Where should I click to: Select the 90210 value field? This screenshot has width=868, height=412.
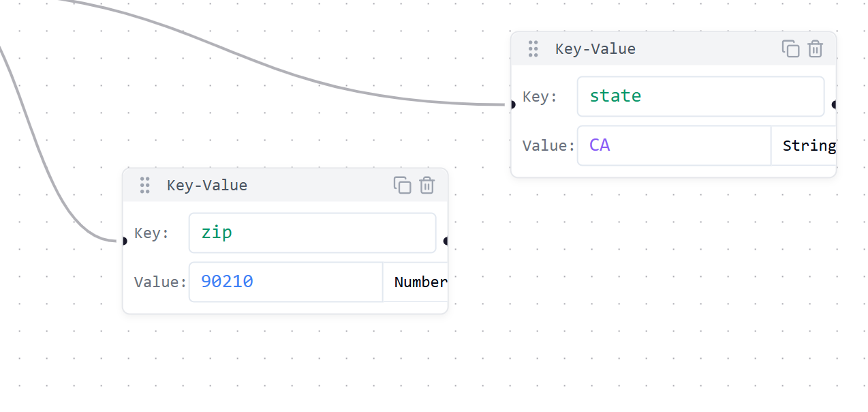tap(285, 281)
